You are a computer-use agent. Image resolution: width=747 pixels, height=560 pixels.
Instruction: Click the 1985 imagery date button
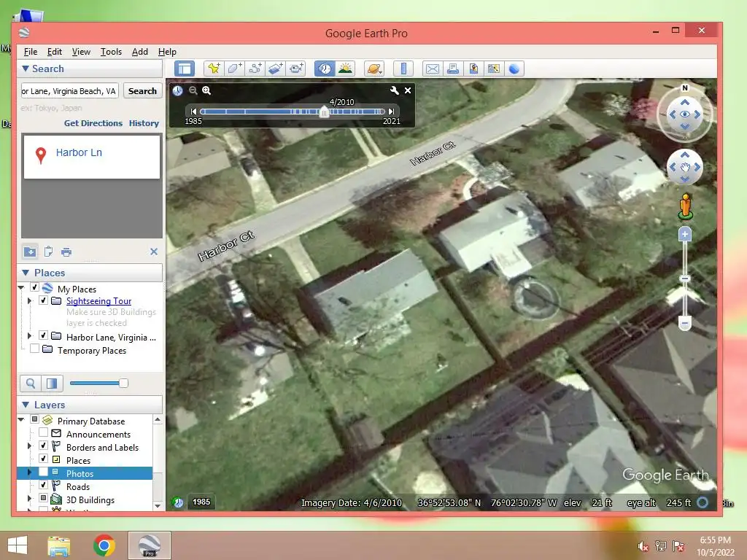point(201,502)
